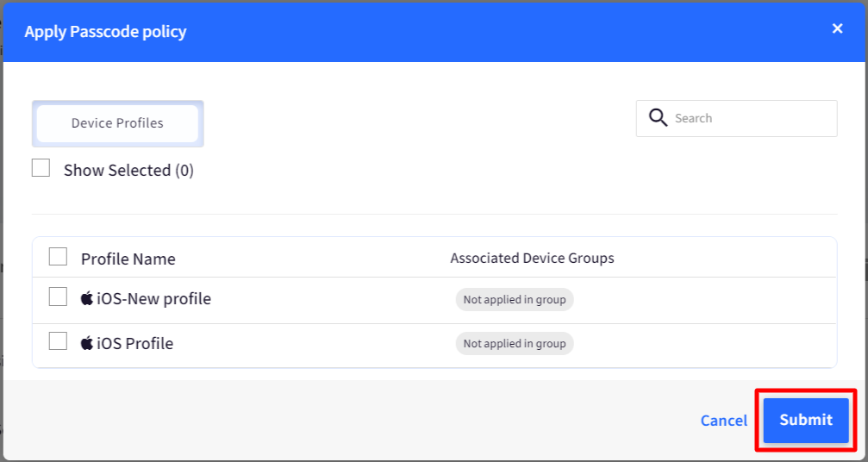This screenshot has height=462, width=868.
Task: Close the Apply Passcode policy dialog
Action: 837,28
